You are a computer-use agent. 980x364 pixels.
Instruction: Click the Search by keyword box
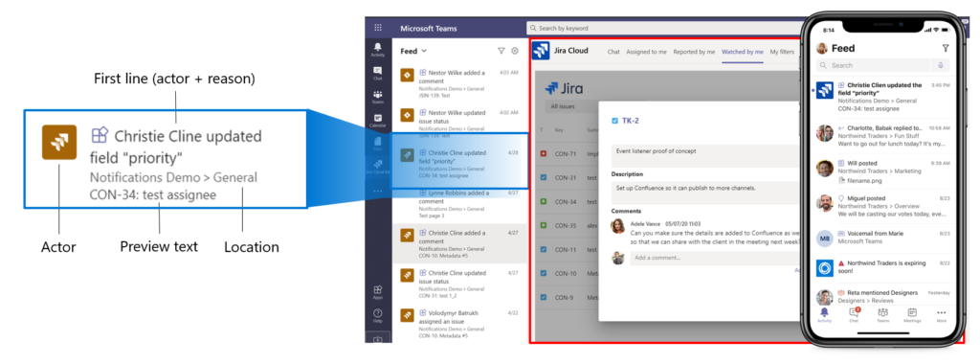tap(664, 28)
